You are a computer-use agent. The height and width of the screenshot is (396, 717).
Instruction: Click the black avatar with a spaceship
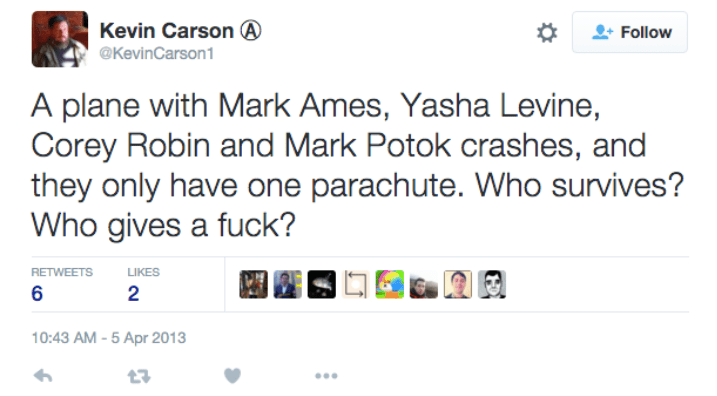(x=321, y=284)
